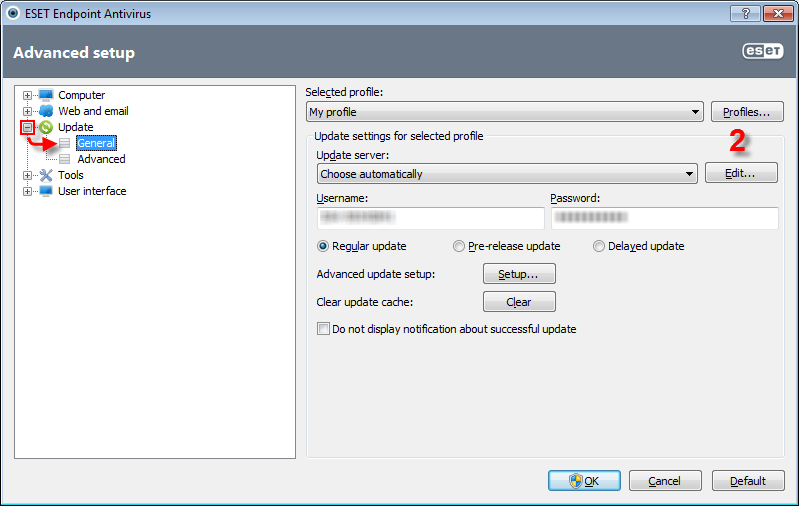Click inside the Username field
This screenshot has height=506, width=799.
point(431,218)
